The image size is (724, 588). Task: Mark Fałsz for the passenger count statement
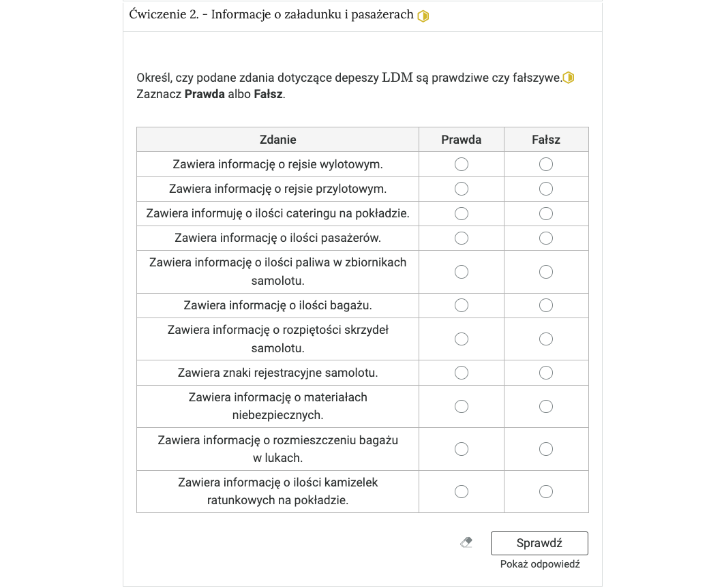pos(546,238)
